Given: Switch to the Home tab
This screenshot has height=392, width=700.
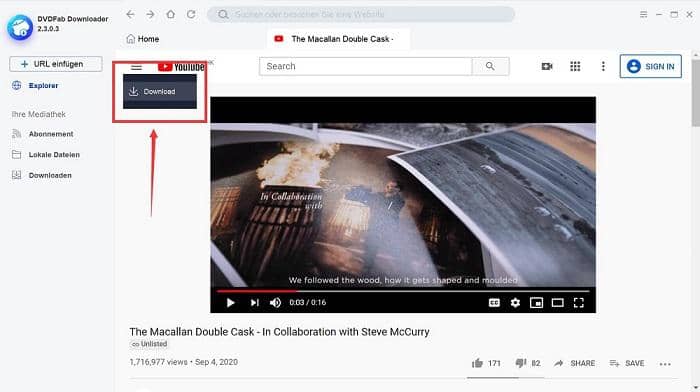Looking at the screenshot, I should click(143, 39).
